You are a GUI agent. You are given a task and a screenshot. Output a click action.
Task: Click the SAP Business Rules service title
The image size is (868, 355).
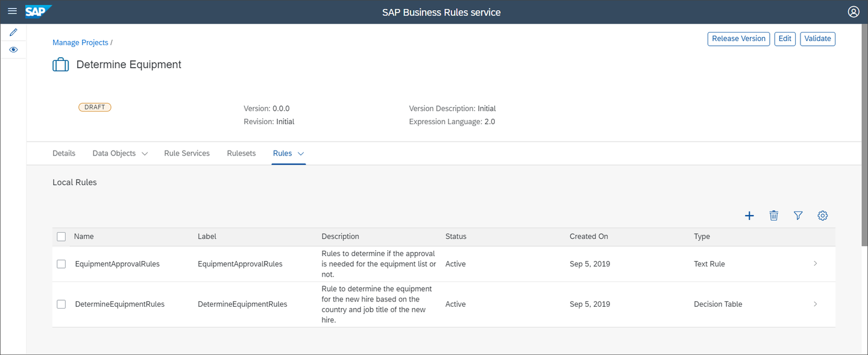coord(441,12)
